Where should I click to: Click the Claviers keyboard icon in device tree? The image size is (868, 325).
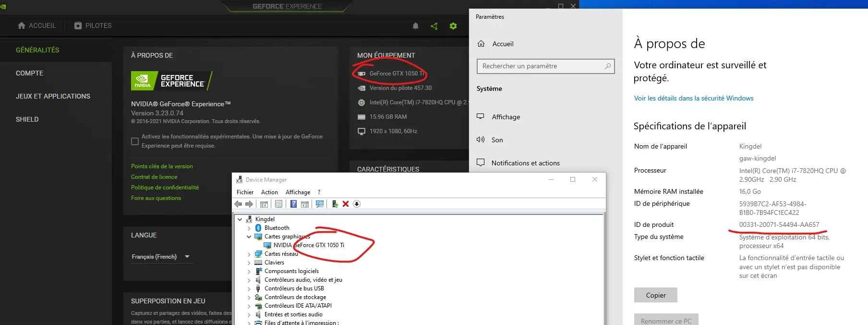click(x=258, y=262)
